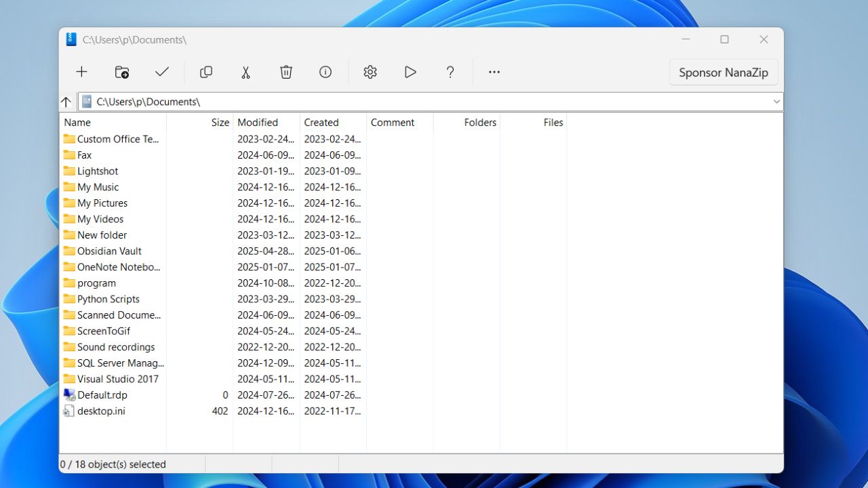The image size is (868, 488).
Task: Sort by the Modified column header
Action: (x=258, y=122)
